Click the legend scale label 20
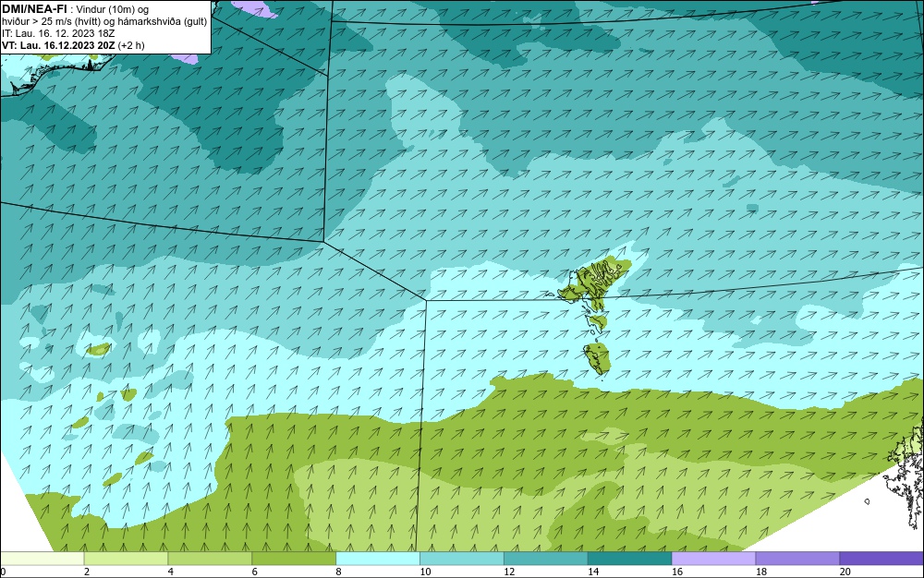The height and width of the screenshot is (578, 924). 845,572
